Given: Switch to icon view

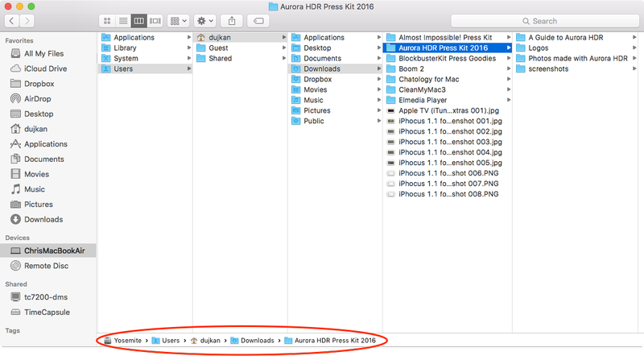Looking at the screenshot, I should 107,21.
